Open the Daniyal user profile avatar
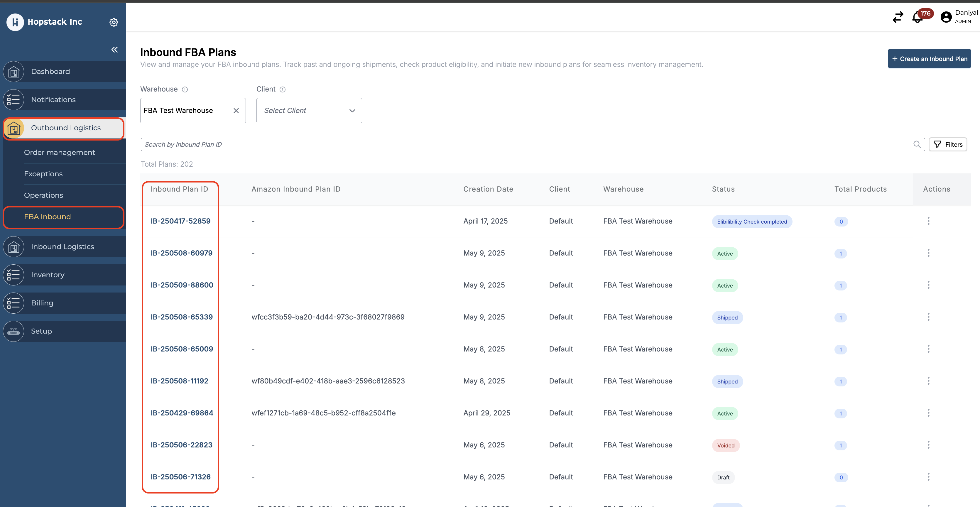This screenshot has width=980, height=507. pos(946,17)
